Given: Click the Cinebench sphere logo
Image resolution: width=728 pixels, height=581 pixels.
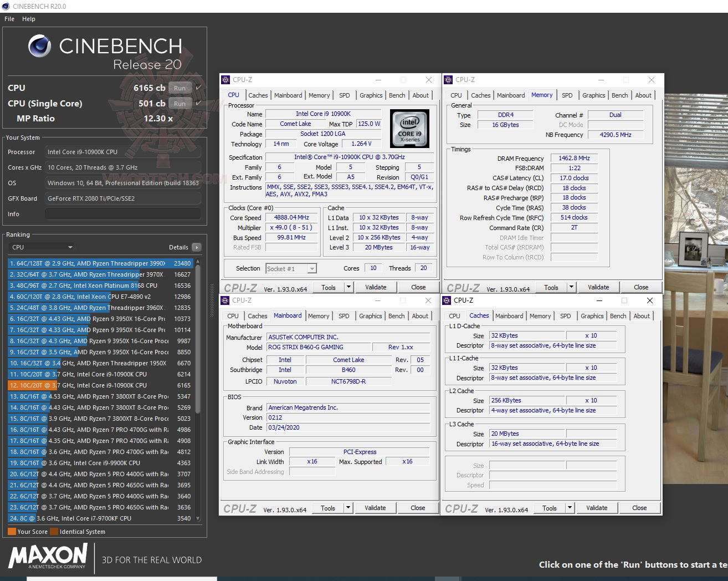Looking at the screenshot, I should pyautogui.click(x=39, y=47).
